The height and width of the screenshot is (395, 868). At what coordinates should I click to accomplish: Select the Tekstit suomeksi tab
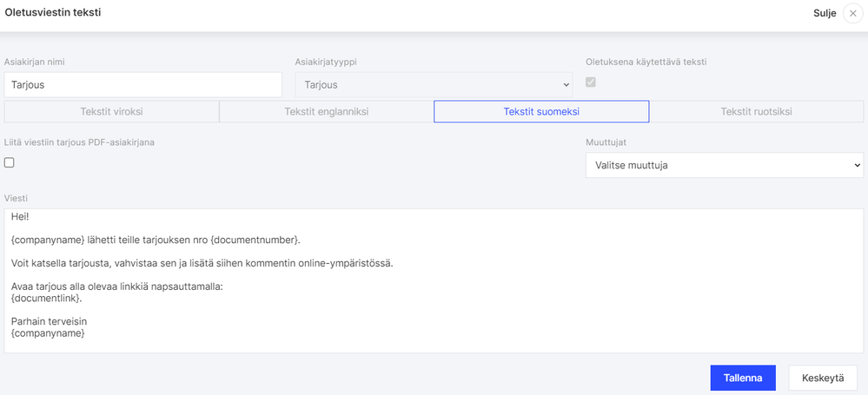click(540, 111)
